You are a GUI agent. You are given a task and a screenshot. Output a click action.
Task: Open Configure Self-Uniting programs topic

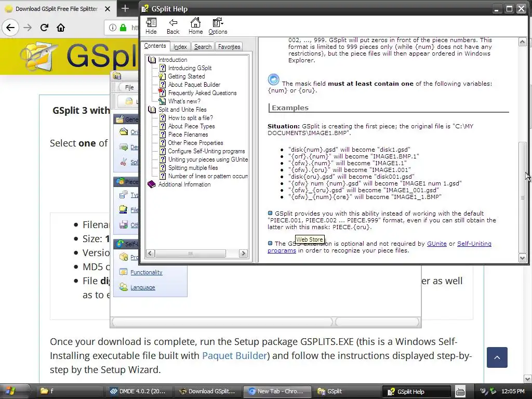click(206, 151)
